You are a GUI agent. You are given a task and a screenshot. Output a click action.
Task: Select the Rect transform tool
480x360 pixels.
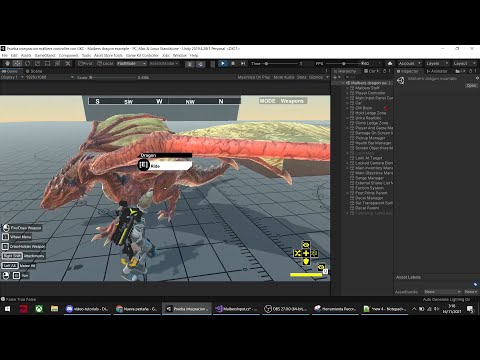47,63
